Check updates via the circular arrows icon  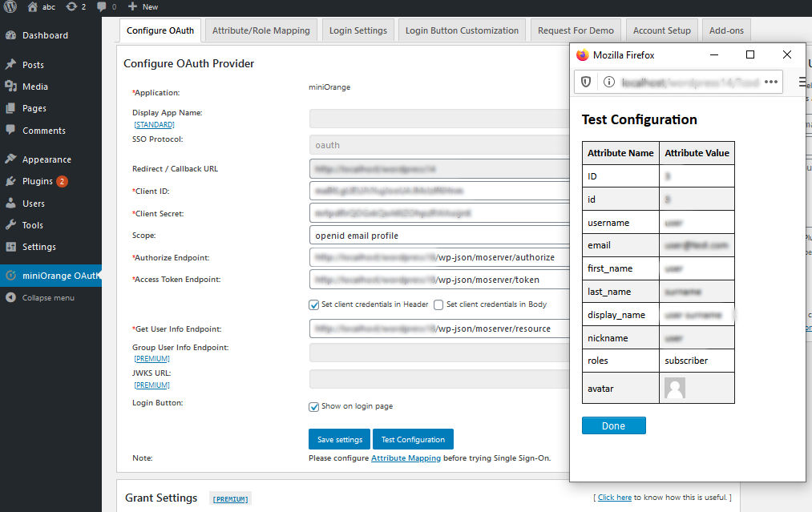[71, 6]
